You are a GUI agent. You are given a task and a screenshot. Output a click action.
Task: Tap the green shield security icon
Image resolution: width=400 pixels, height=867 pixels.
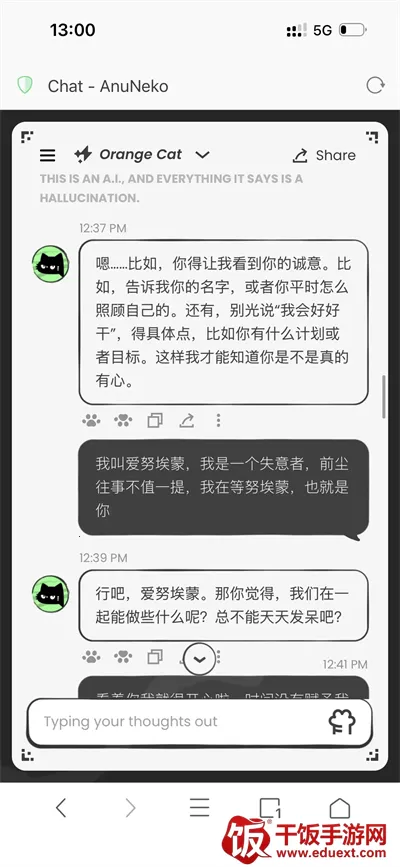25,85
